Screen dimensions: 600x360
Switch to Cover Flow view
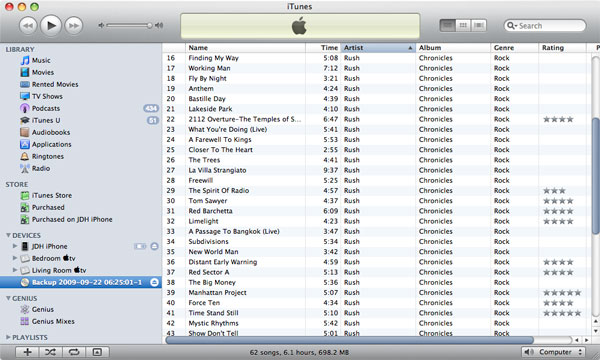click(x=478, y=26)
